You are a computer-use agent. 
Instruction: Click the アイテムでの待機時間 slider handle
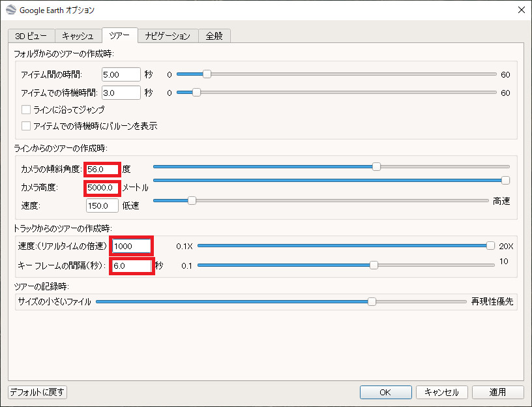tap(196, 93)
